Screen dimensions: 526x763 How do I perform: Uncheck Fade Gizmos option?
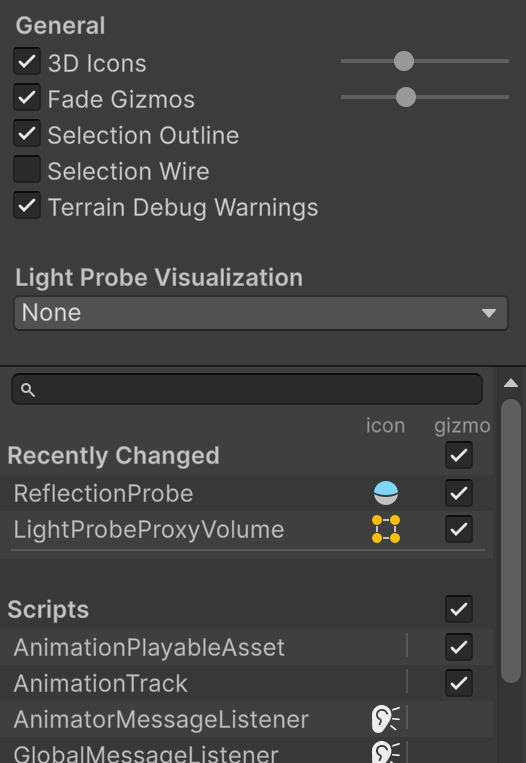click(27, 97)
